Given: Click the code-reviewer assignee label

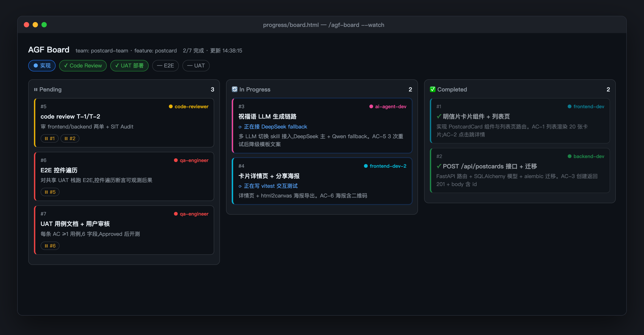Looking at the screenshot, I should click(191, 106).
